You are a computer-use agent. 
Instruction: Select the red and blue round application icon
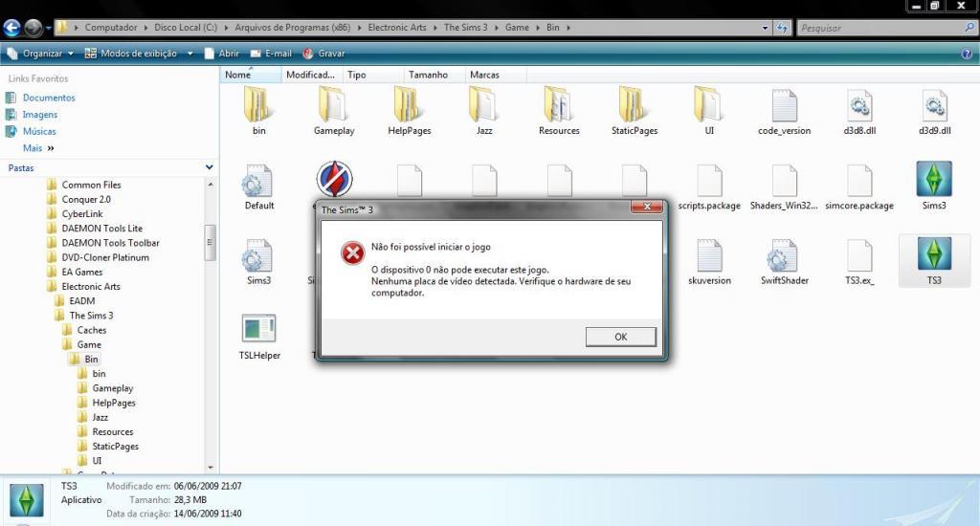point(334,179)
